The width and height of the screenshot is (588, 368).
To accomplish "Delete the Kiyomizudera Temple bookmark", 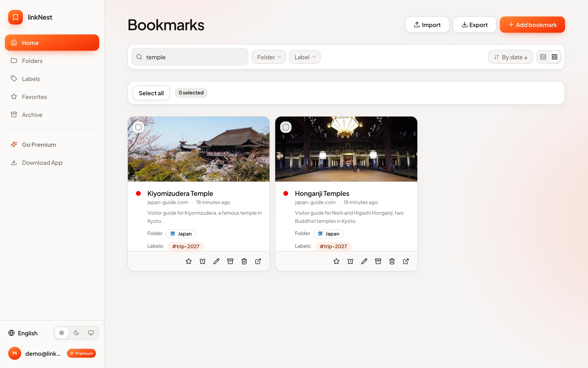I will (x=244, y=261).
